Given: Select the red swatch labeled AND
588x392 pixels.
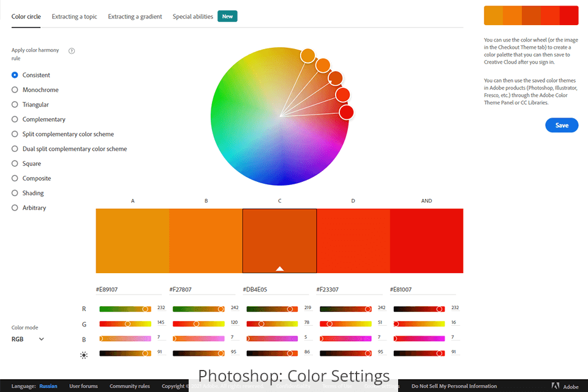Looking at the screenshot, I should pos(427,241).
